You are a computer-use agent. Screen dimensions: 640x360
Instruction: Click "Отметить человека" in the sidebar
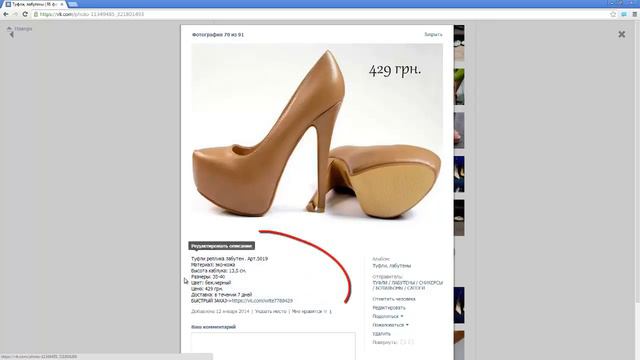pos(393,299)
